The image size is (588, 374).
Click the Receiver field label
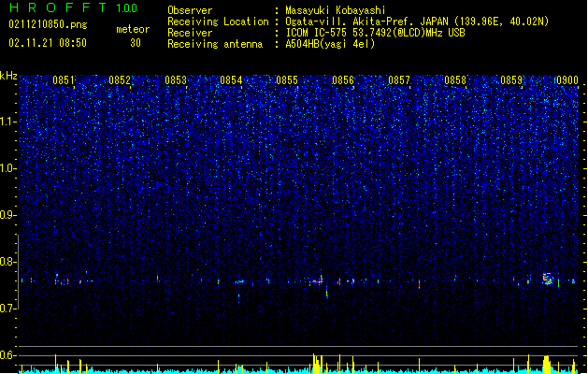(190, 33)
